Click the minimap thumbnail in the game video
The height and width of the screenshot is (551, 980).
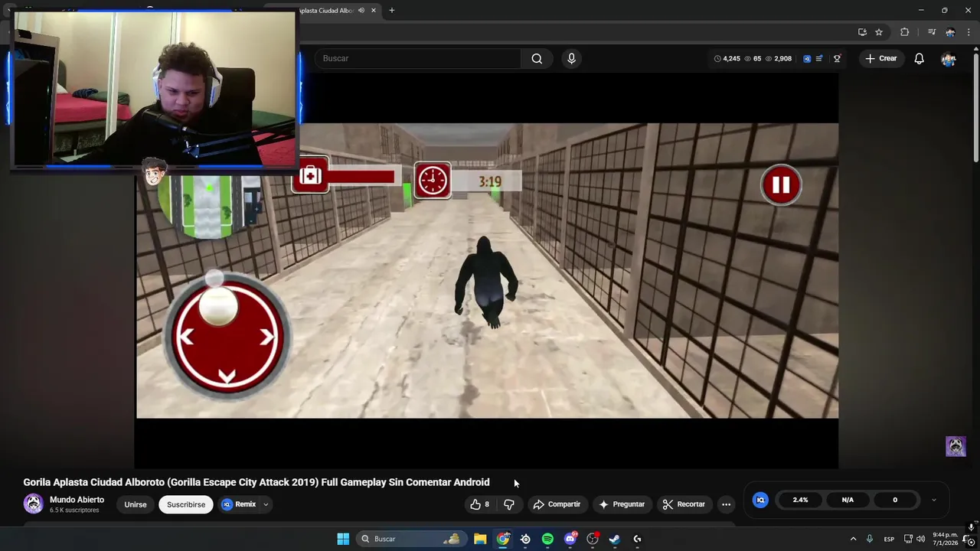[x=209, y=205]
